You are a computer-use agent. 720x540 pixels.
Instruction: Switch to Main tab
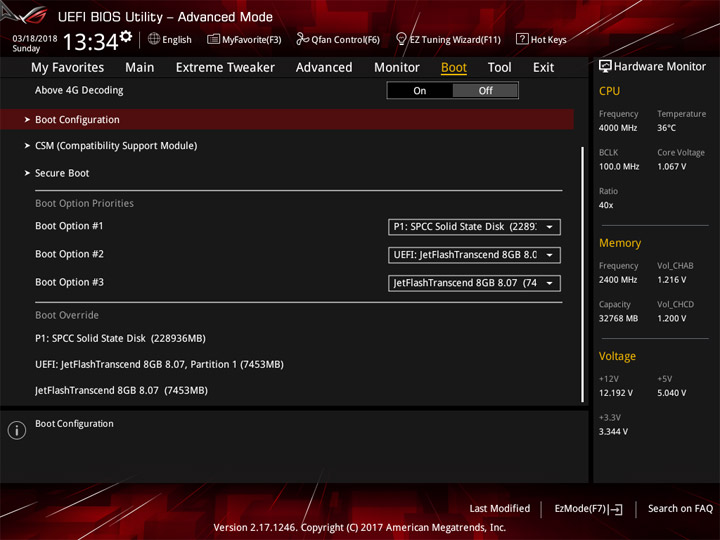pyautogui.click(x=140, y=68)
